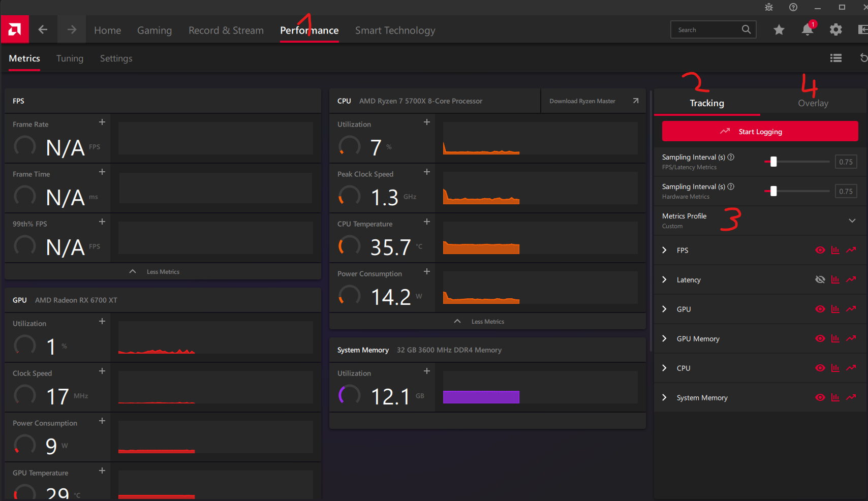The height and width of the screenshot is (501, 868).
Task: Expand the Latency tracking section
Action: (x=664, y=279)
